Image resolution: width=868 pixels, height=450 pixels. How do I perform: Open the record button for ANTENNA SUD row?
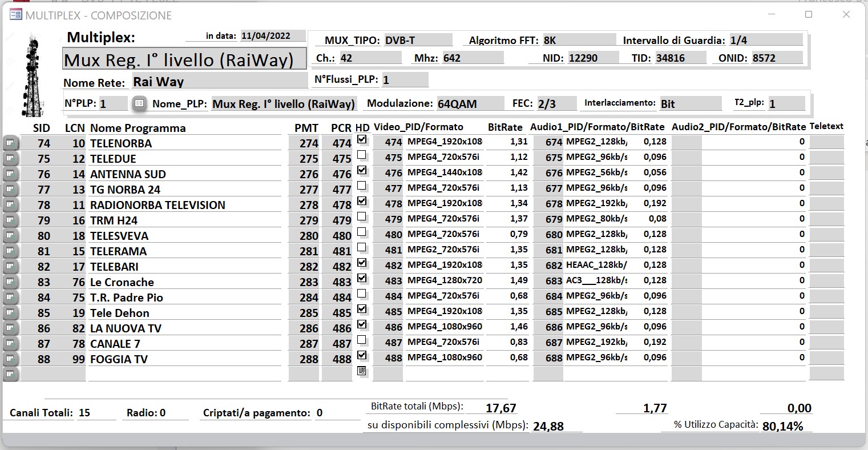click(x=11, y=174)
